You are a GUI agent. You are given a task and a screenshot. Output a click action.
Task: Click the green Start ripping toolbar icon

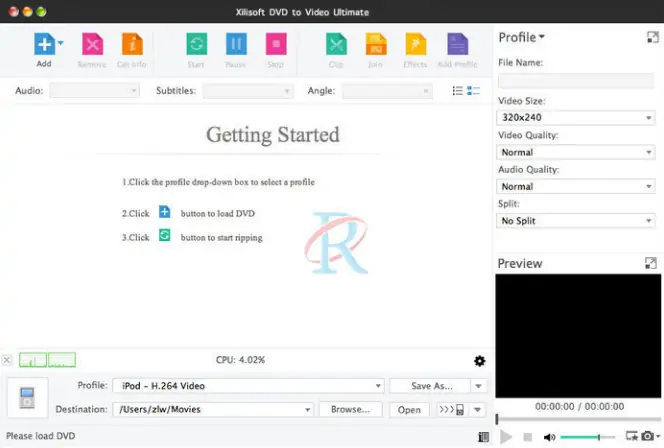[196, 44]
